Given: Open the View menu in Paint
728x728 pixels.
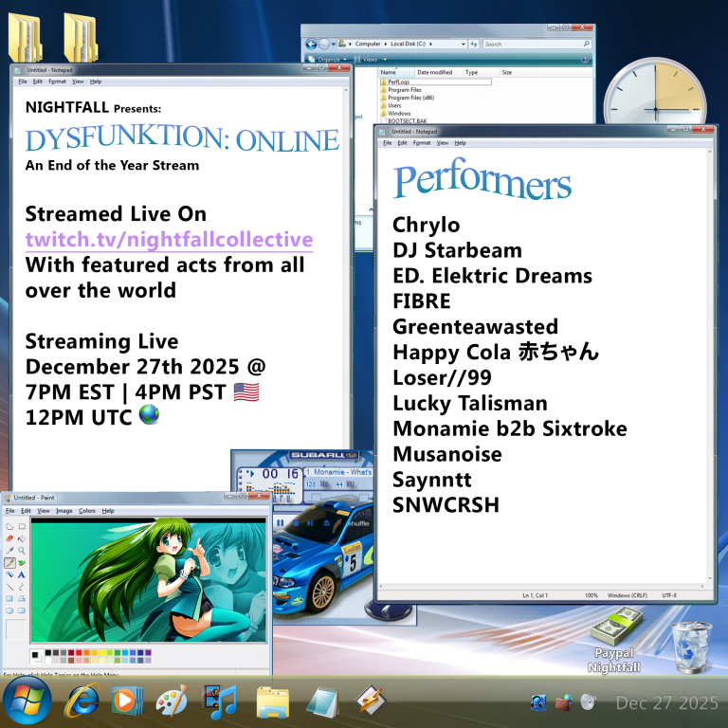Looking at the screenshot, I should point(44,511).
